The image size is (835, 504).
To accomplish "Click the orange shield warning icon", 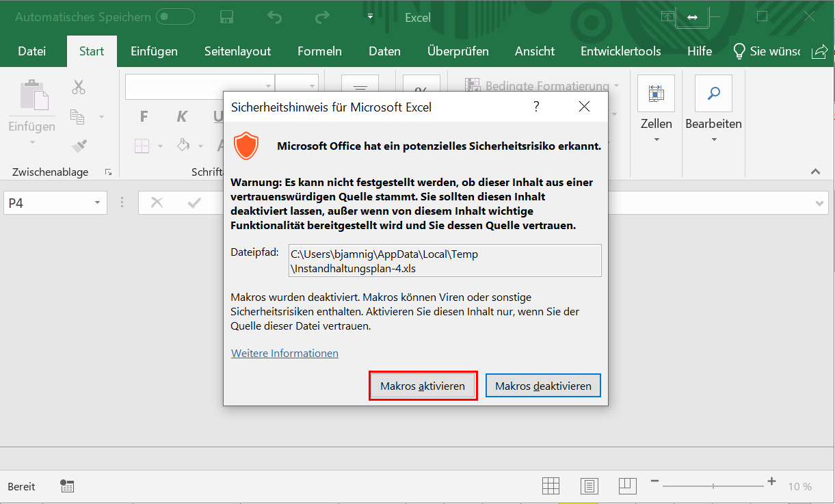I will [x=246, y=146].
